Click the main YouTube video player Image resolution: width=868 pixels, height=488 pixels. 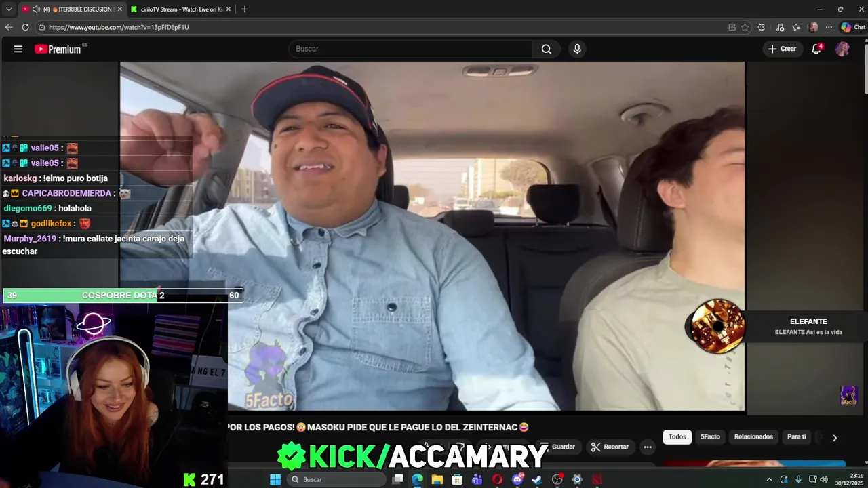[x=433, y=236]
